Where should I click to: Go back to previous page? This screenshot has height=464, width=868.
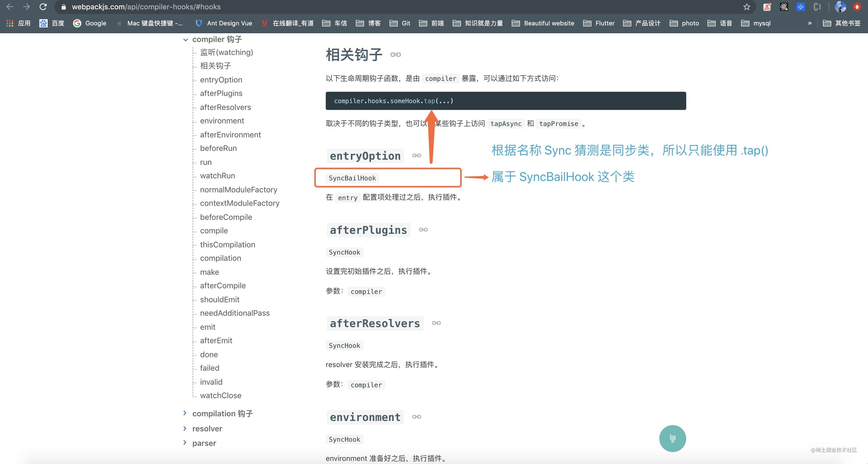pyautogui.click(x=10, y=7)
